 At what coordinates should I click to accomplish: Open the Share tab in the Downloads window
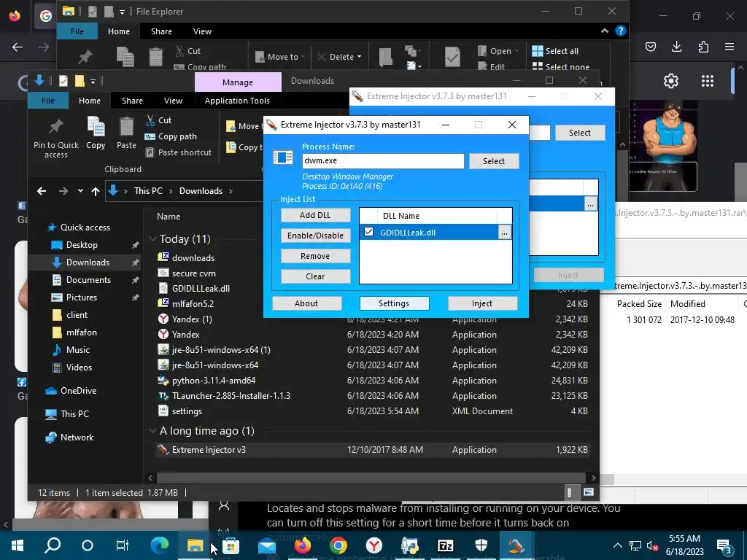click(132, 101)
